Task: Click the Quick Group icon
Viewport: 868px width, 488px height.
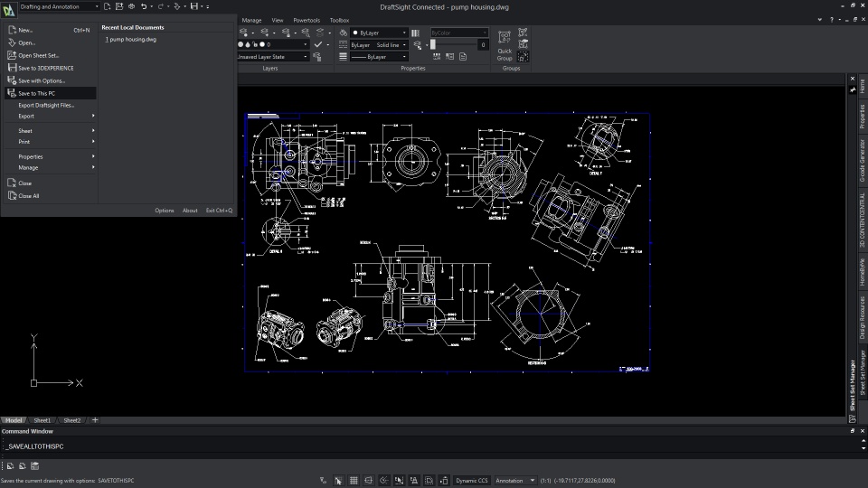Action: tap(505, 45)
